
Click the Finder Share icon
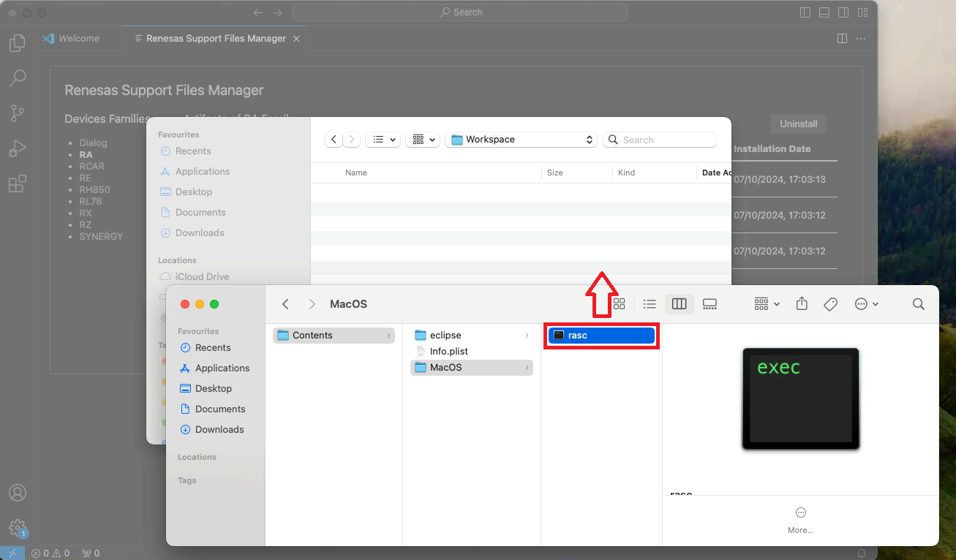click(802, 304)
